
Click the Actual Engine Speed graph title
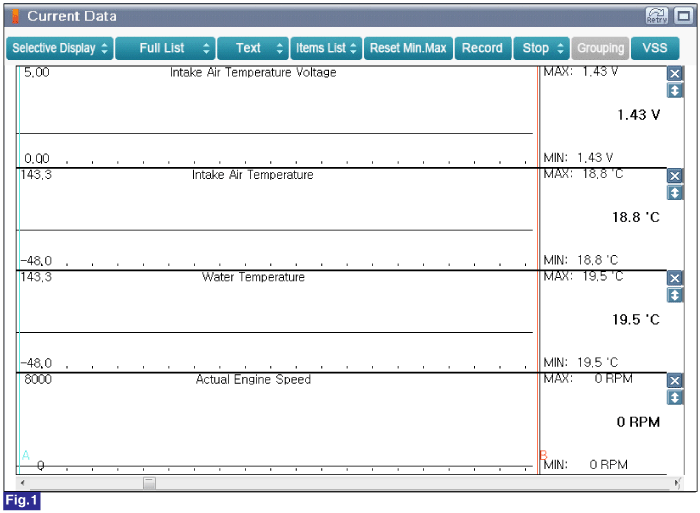click(253, 380)
